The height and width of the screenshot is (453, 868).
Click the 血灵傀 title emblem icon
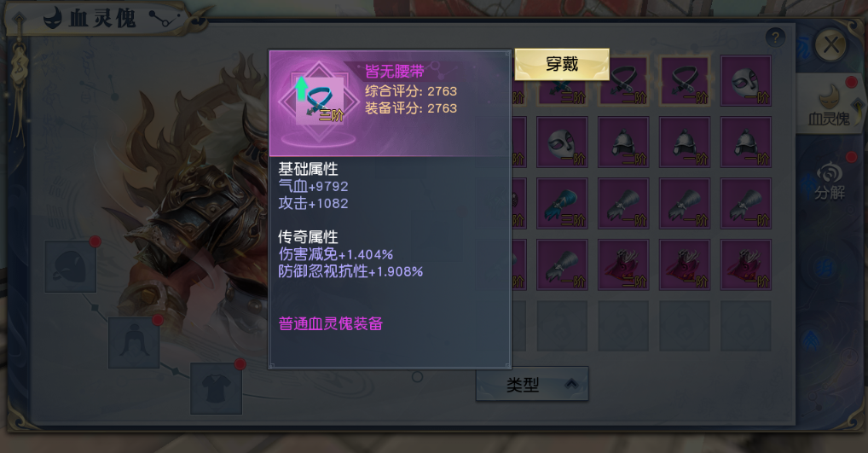point(53,18)
